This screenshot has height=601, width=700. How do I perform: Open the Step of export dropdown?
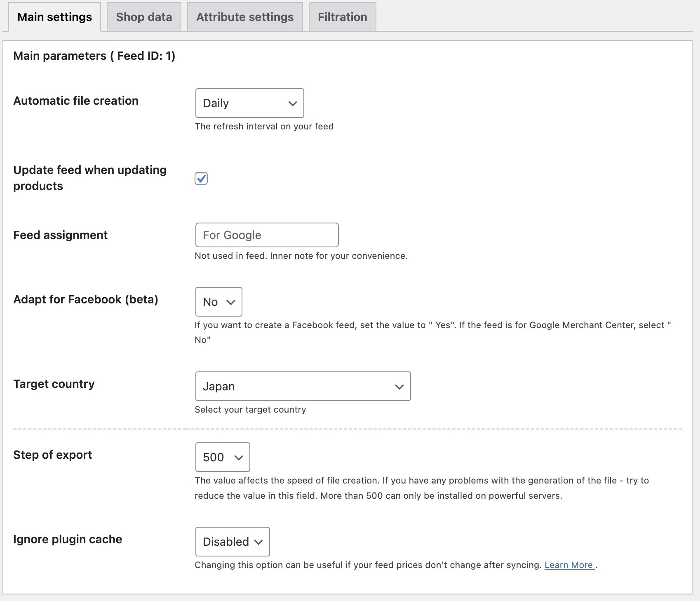[222, 457]
